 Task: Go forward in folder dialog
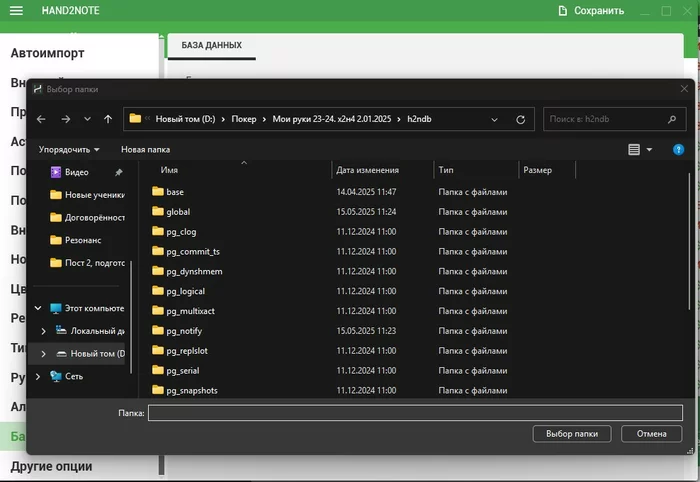point(66,119)
